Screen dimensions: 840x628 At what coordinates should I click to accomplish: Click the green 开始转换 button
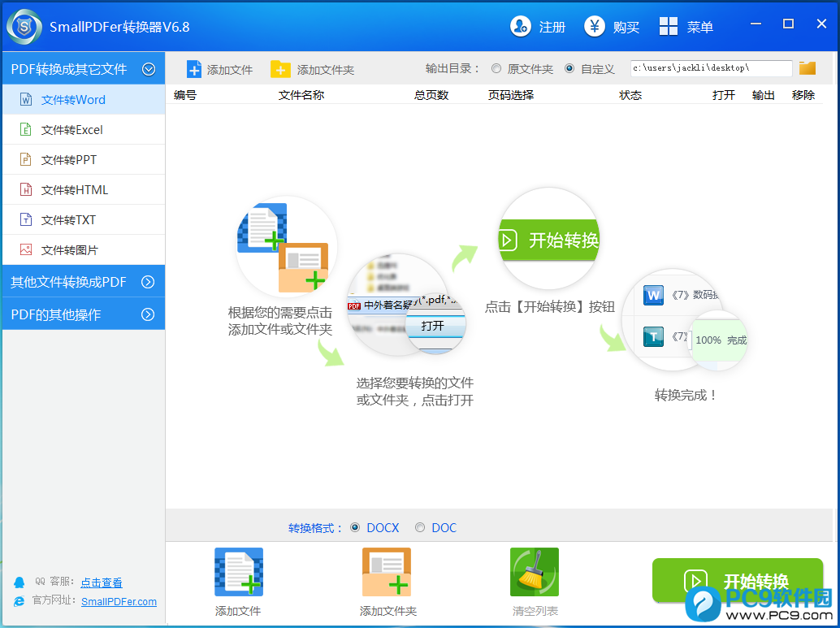pyautogui.click(x=737, y=581)
